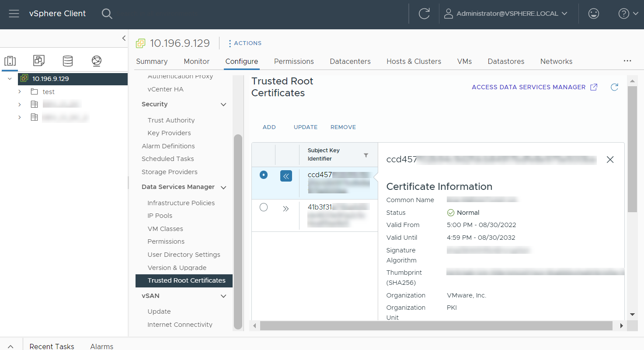Close the certificate details panel
This screenshot has height=350, width=644.
point(610,160)
